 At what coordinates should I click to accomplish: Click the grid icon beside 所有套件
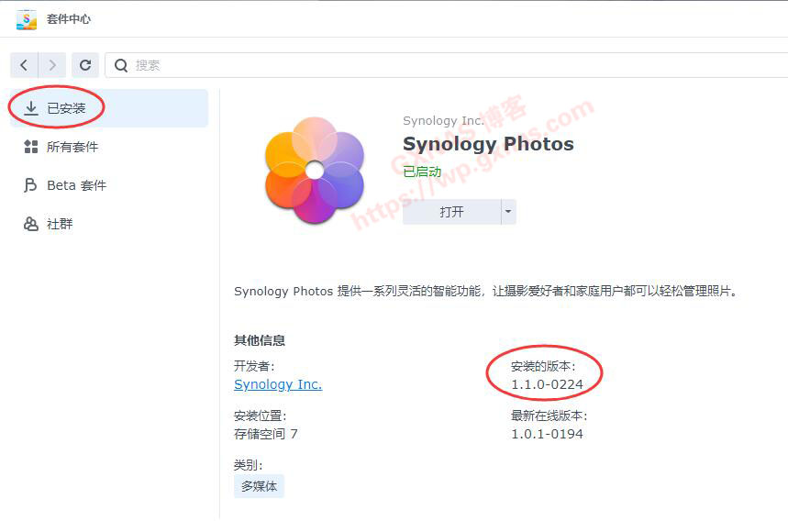(31, 147)
